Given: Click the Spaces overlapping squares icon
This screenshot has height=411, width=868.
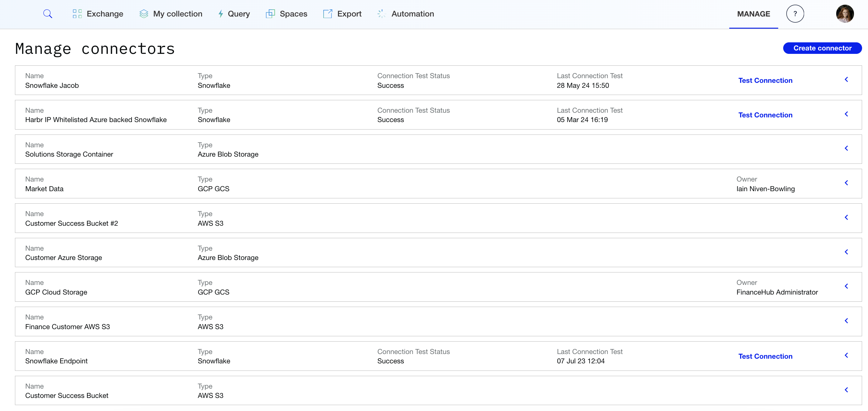Looking at the screenshot, I should [270, 14].
